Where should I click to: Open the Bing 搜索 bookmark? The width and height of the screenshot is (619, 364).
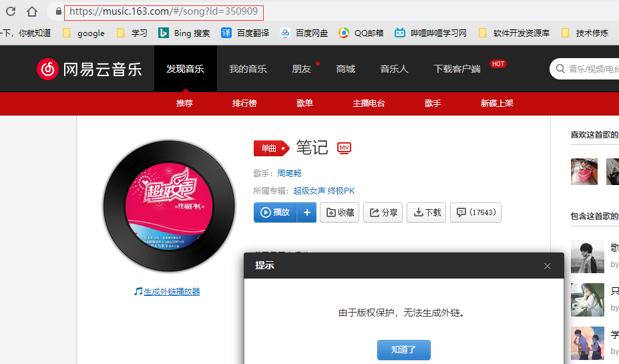(x=184, y=33)
